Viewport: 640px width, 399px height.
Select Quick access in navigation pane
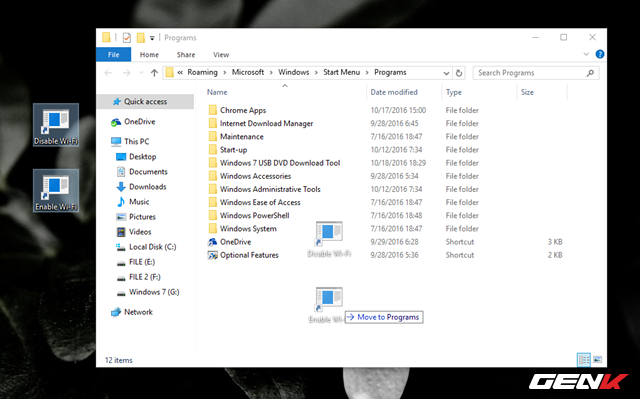tap(145, 102)
